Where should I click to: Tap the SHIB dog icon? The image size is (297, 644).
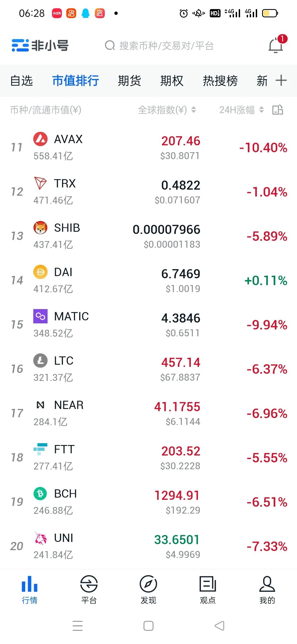tap(40, 228)
